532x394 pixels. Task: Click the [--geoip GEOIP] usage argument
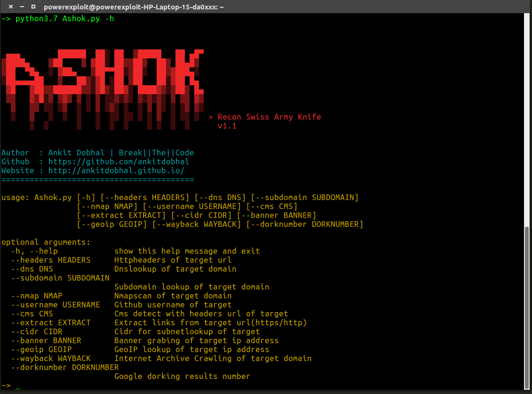pyautogui.click(x=111, y=225)
